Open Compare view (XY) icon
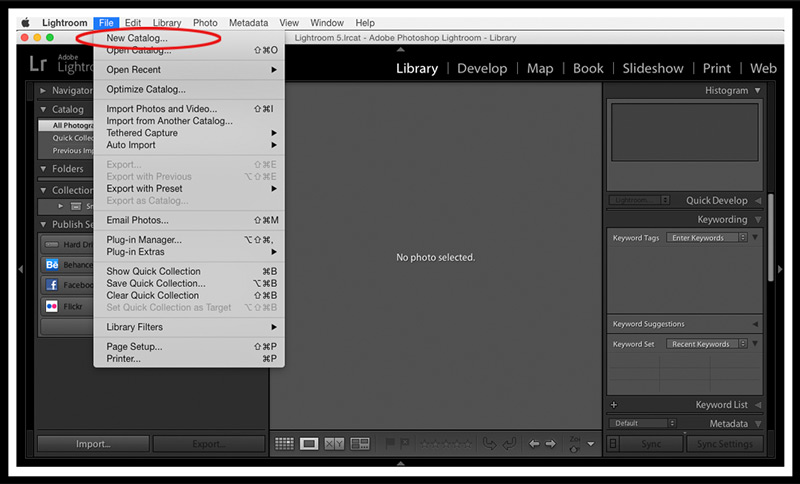 point(334,444)
